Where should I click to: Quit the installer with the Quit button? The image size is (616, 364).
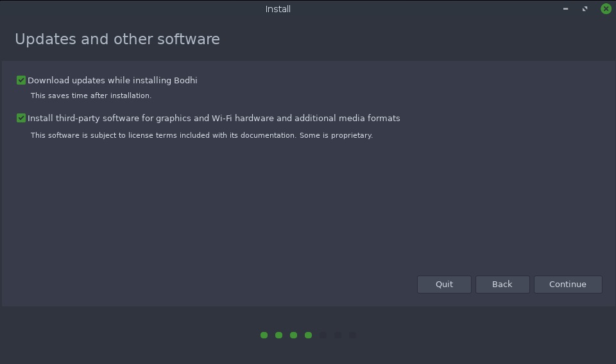coord(444,285)
